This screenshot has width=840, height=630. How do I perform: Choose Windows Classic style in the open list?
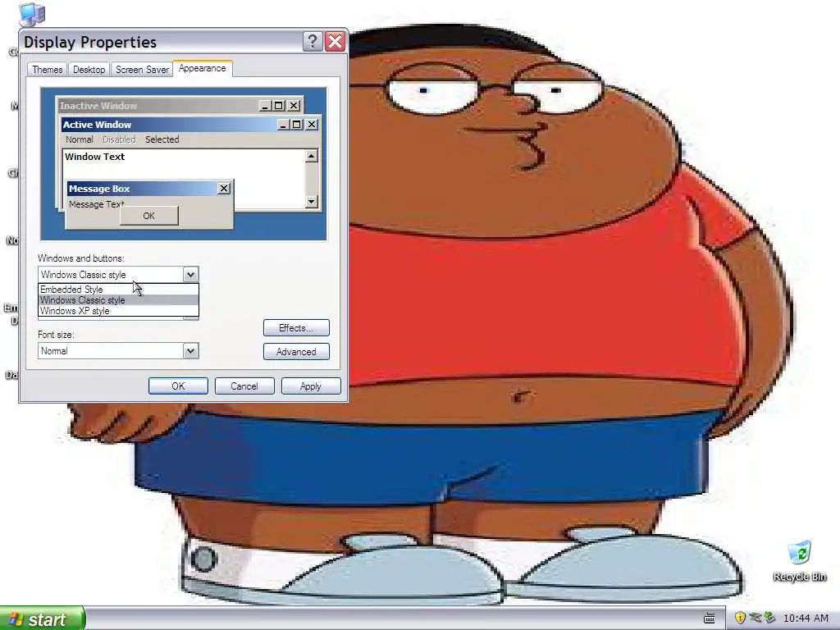pyautogui.click(x=118, y=300)
